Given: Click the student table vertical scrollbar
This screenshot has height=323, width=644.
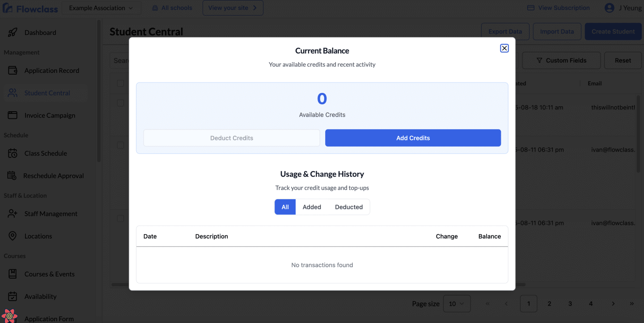Looking at the screenshot, I should click(639, 134).
